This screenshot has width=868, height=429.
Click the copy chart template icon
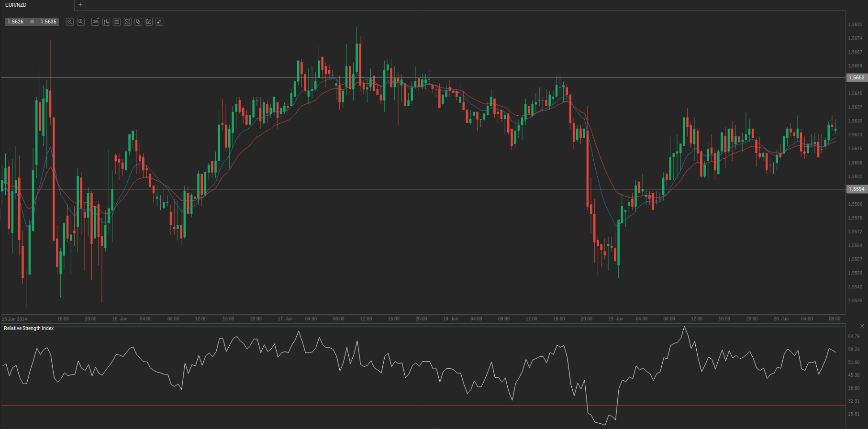coord(138,22)
